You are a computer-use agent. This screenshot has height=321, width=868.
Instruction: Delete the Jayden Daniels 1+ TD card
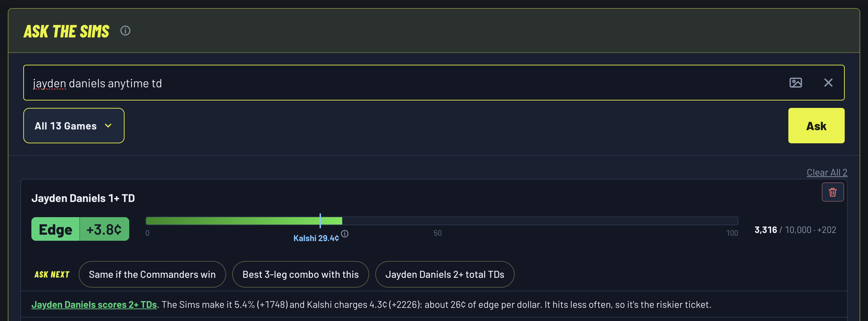pyautogui.click(x=833, y=192)
